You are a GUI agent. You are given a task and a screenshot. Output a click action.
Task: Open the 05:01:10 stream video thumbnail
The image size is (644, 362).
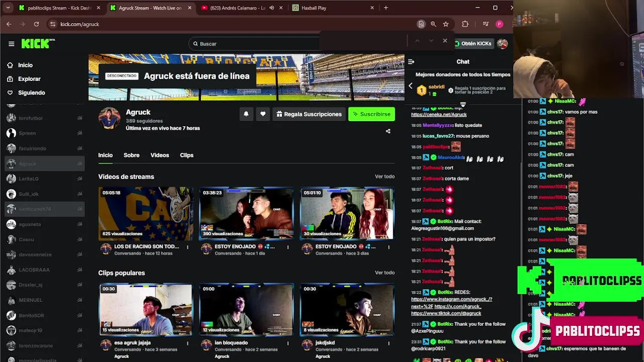click(x=347, y=214)
